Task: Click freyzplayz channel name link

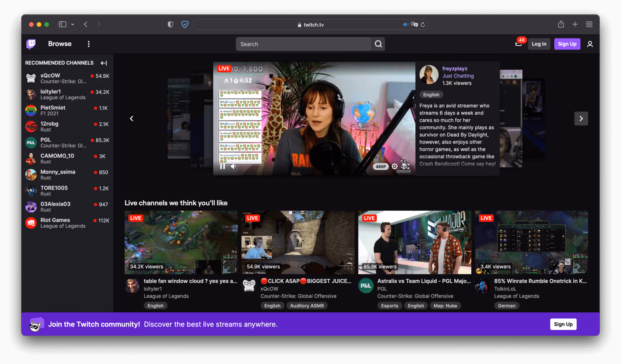Action: click(455, 69)
